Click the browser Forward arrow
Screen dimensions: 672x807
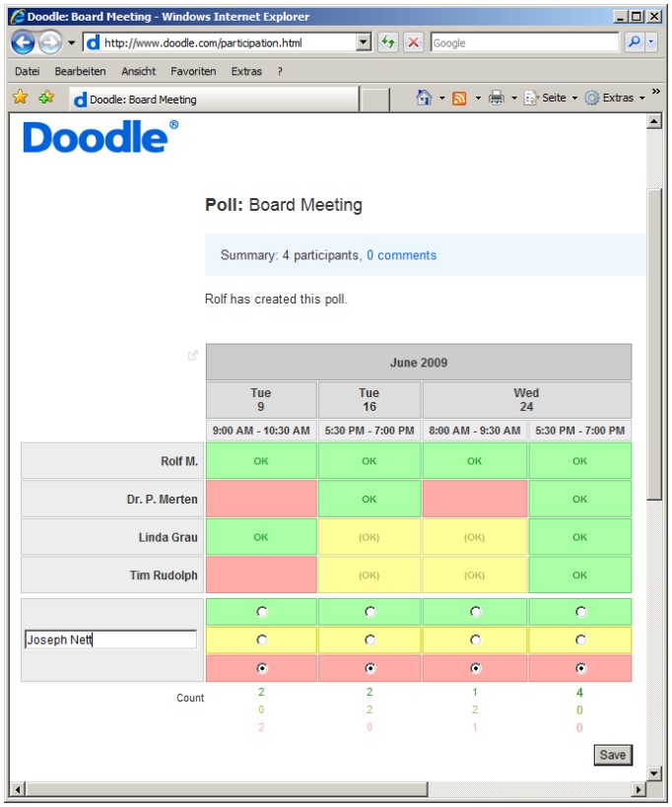50,42
